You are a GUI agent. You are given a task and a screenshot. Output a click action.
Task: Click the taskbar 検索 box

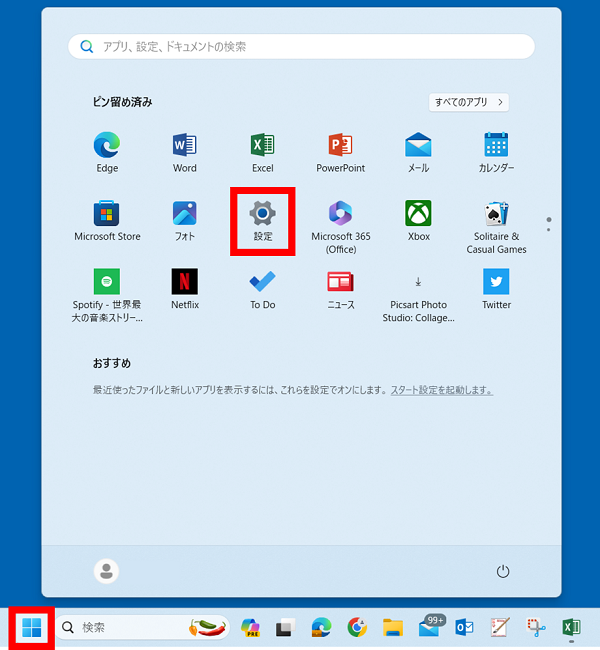(x=142, y=628)
